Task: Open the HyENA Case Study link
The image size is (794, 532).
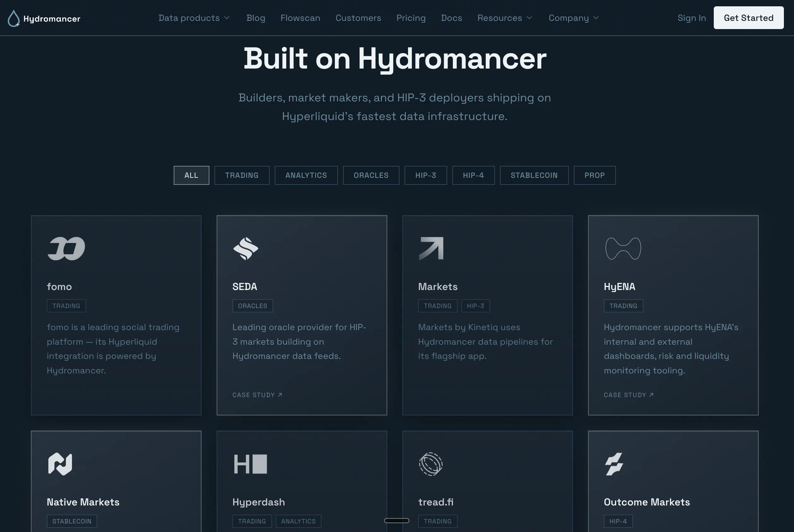Action: [629, 395]
